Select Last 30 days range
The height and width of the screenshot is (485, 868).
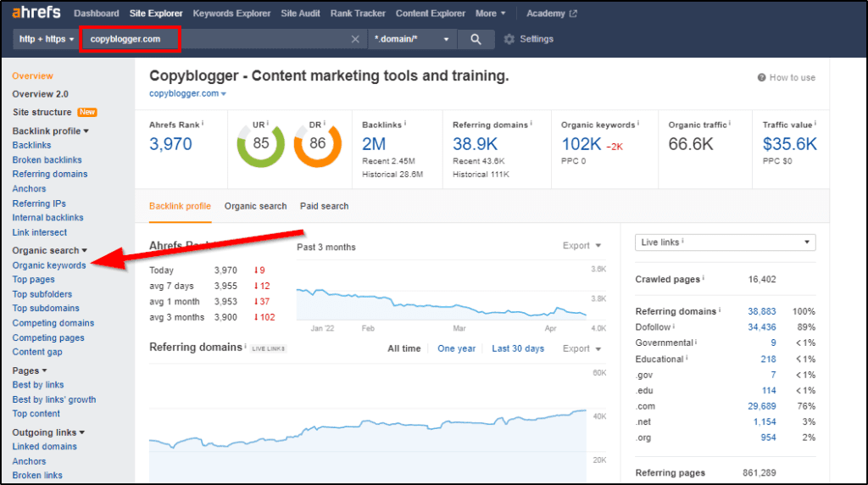(x=518, y=348)
